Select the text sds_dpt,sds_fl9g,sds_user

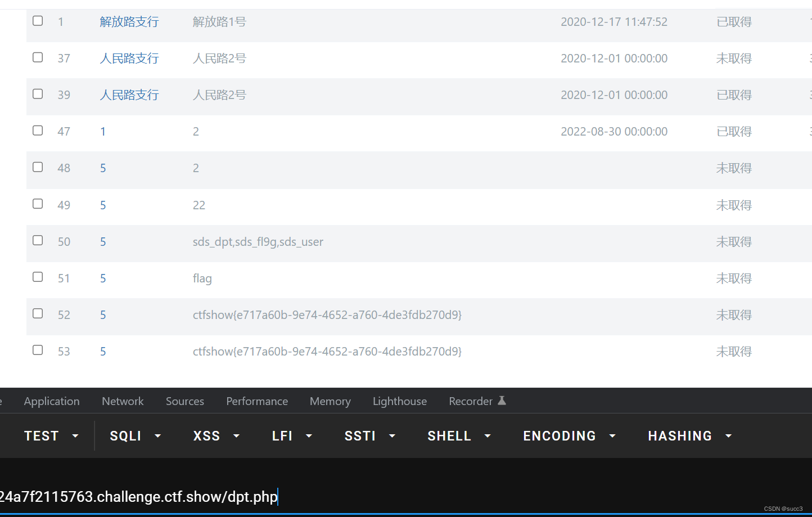click(258, 242)
